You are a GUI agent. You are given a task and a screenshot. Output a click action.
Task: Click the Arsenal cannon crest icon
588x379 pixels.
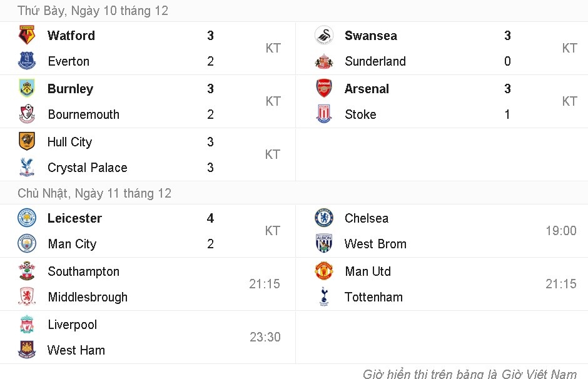click(323, 88)
